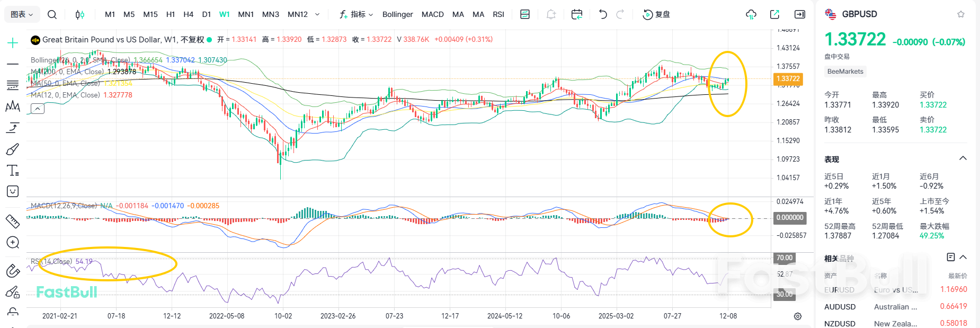Add the Bollinger indicator

[x=397, y=14]
